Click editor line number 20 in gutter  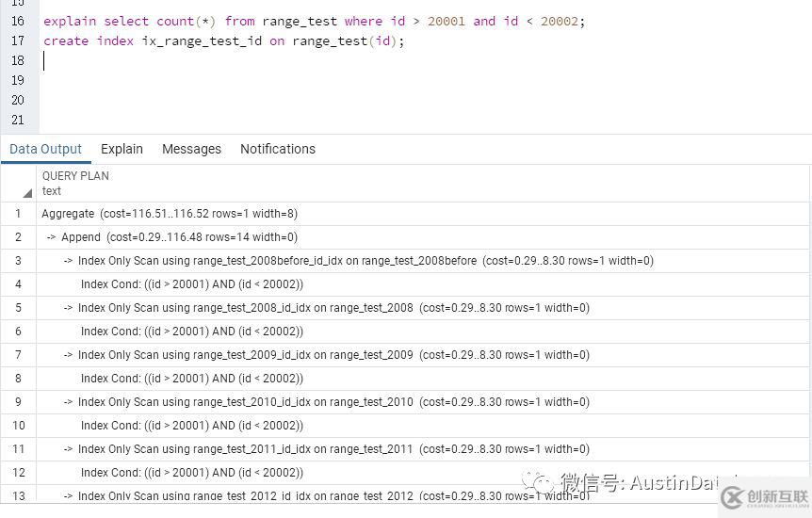(18, 101)
